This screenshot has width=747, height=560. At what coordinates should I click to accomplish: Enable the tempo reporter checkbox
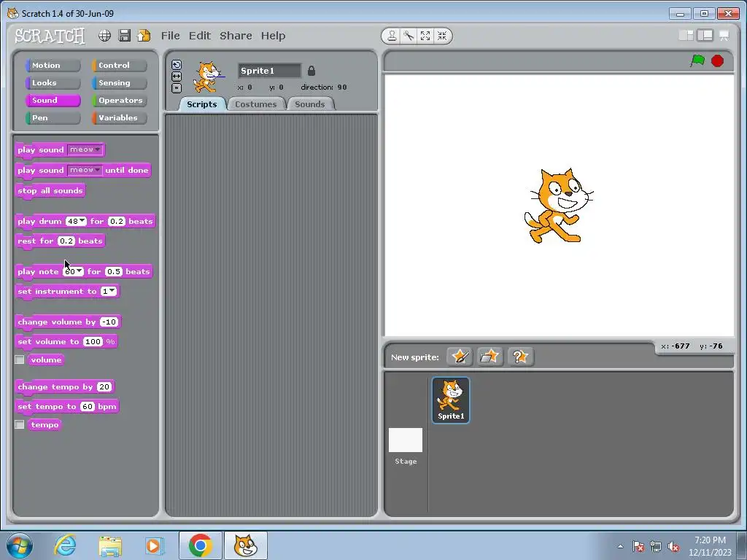(x=20, y=424)
